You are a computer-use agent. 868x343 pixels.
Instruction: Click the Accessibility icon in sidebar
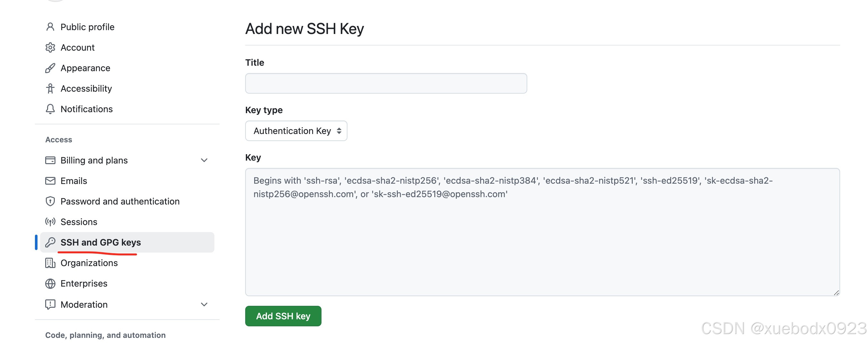click(51, 88)
